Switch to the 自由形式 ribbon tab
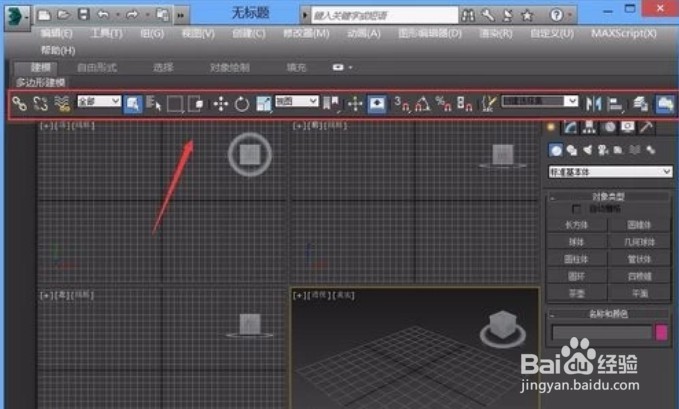This screenshot has height=409, width=679. point(97,67)
